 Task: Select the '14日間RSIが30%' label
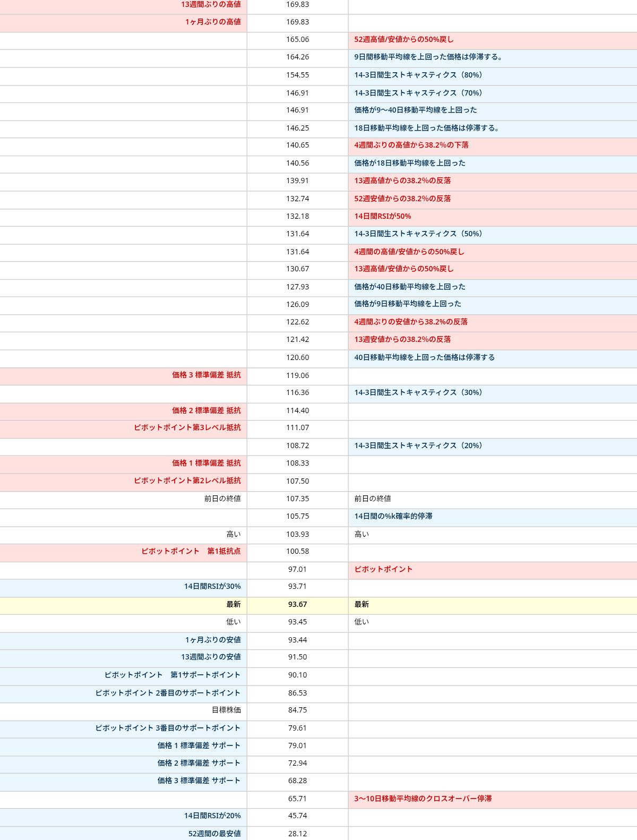click(212, 586)
